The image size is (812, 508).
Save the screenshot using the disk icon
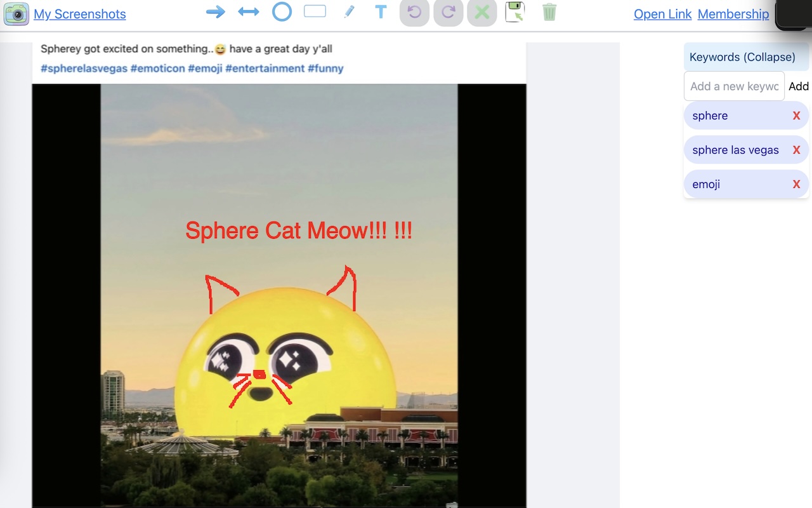click(x=514, y=13)
